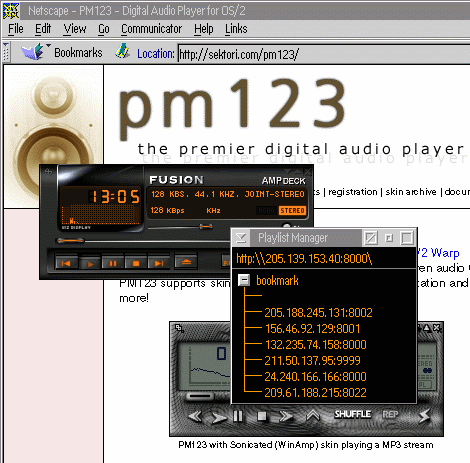The width and height of the screenshot is (470, 463).
Task: Open the Go menu
Action: pyautogui.click(x=104, y=29)
